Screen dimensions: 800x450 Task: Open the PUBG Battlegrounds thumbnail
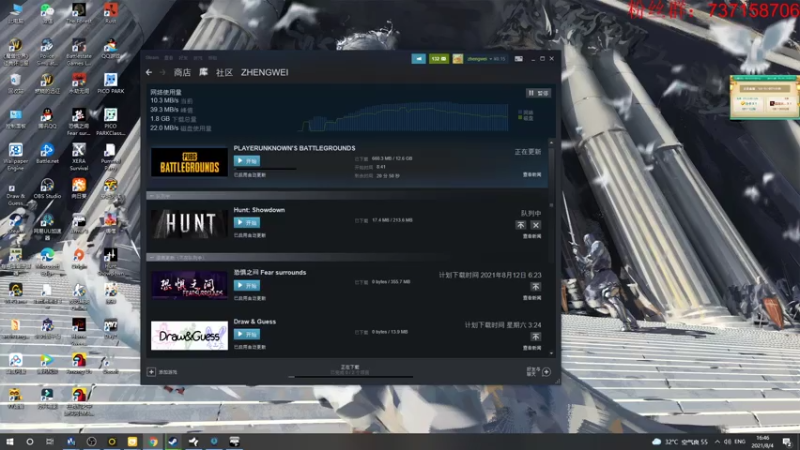[189, 162]
